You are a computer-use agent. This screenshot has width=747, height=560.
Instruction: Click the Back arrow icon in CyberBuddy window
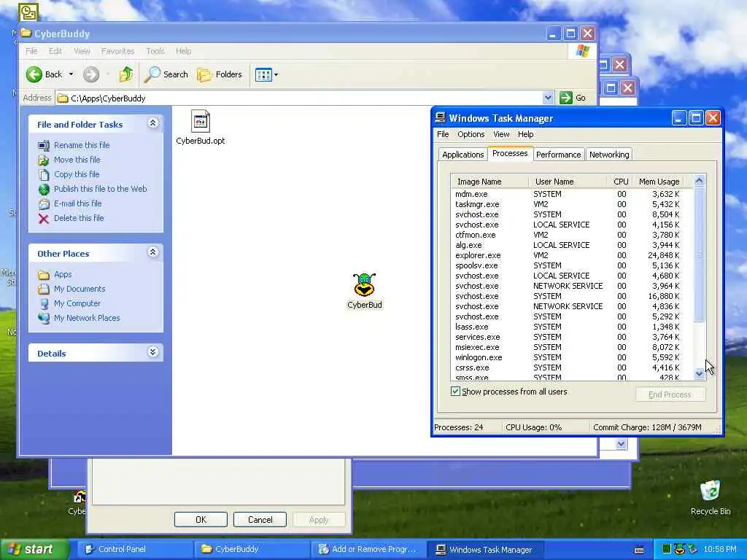(34, 74)
